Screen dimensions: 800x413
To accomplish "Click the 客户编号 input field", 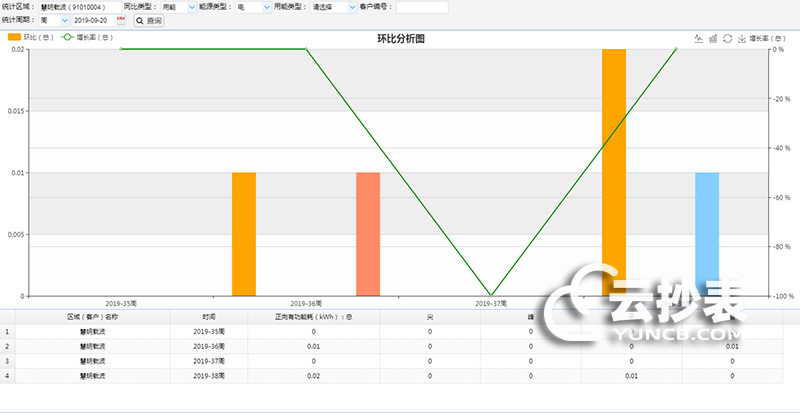I will pyautogui.click(x=421, y=7).
